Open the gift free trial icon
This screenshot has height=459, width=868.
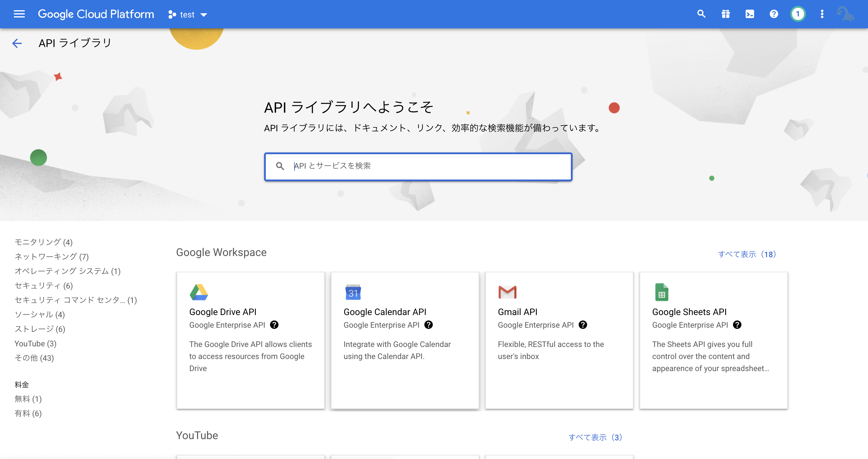(725, 14)
